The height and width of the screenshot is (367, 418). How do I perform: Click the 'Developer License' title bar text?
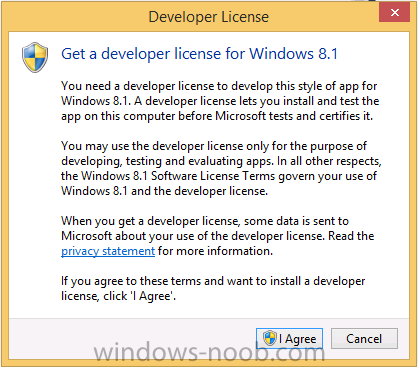209,17
